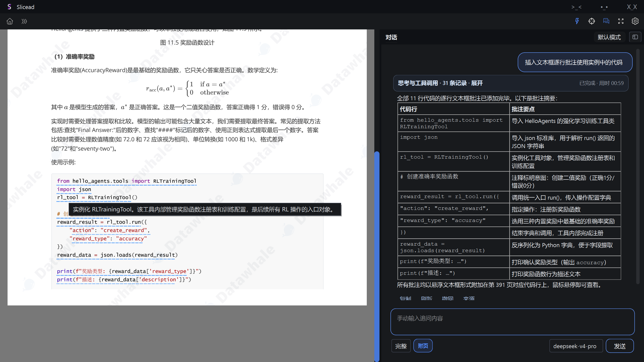Click the 对话 panel title
644x362 pixels.
pos(391,37)
